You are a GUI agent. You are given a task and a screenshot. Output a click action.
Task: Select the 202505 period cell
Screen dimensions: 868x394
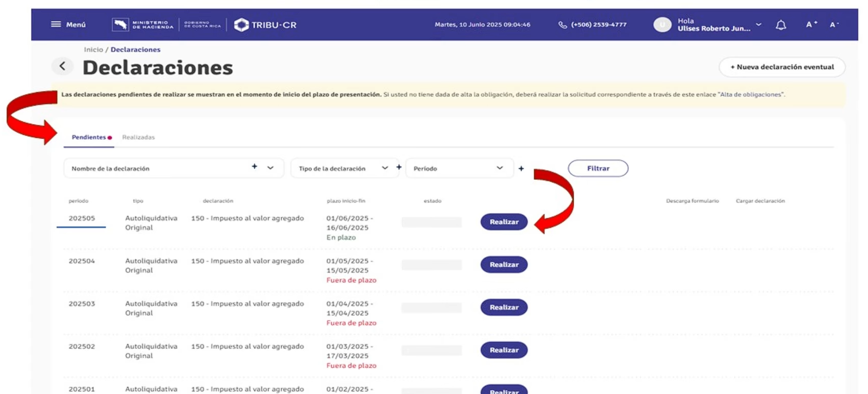[x=82, y=218]
